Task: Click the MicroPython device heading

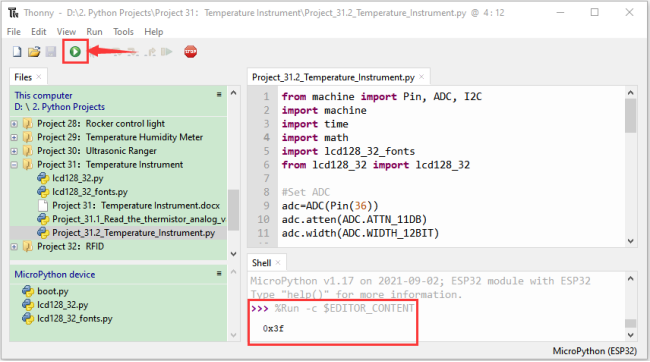Action: (55, 275)
